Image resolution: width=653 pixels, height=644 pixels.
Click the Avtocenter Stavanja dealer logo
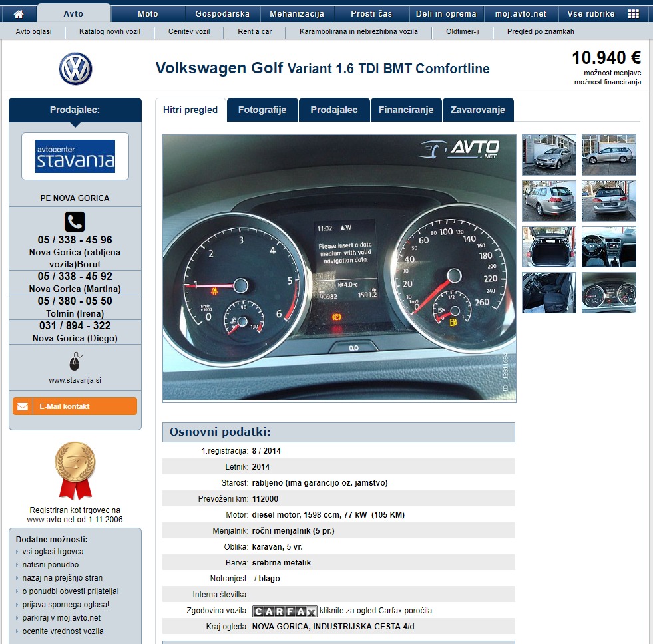coord(75,156)
